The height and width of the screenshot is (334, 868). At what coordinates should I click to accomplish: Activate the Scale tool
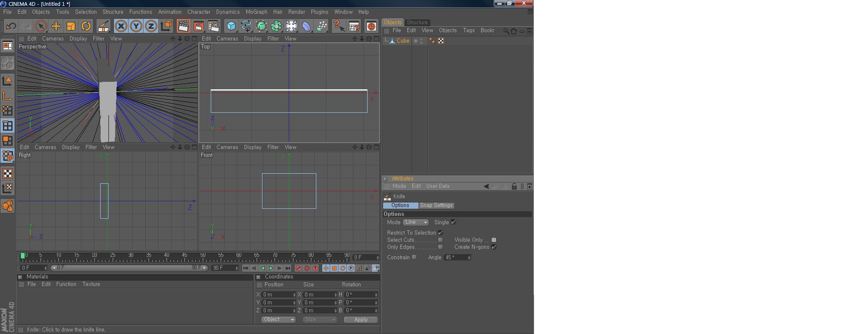(x=71, y=26)
